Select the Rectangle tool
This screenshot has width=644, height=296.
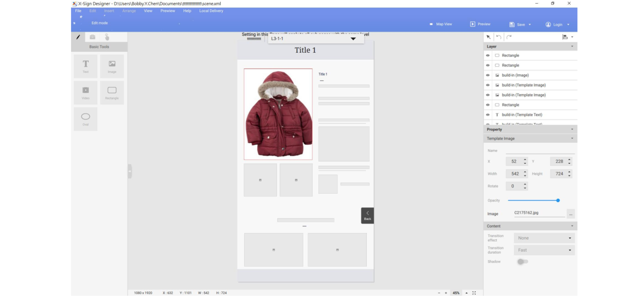click(x=112, y=92)
